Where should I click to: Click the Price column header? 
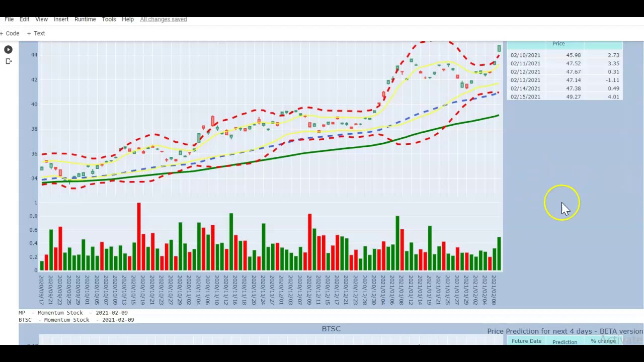coord(558,44)
